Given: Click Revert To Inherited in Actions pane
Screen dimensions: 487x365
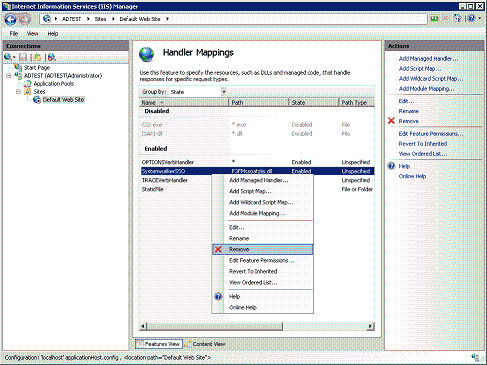Looking at the screenshot, I should 423,144.
